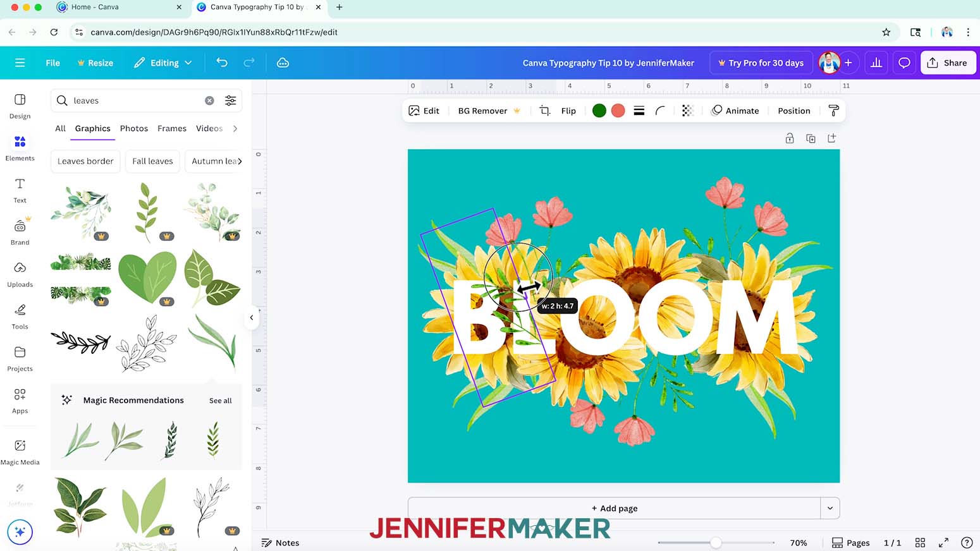The height and width of the screenshot is (551, 980).
Task: Toggle the grid view icon
Action: [x=921, y=543]
